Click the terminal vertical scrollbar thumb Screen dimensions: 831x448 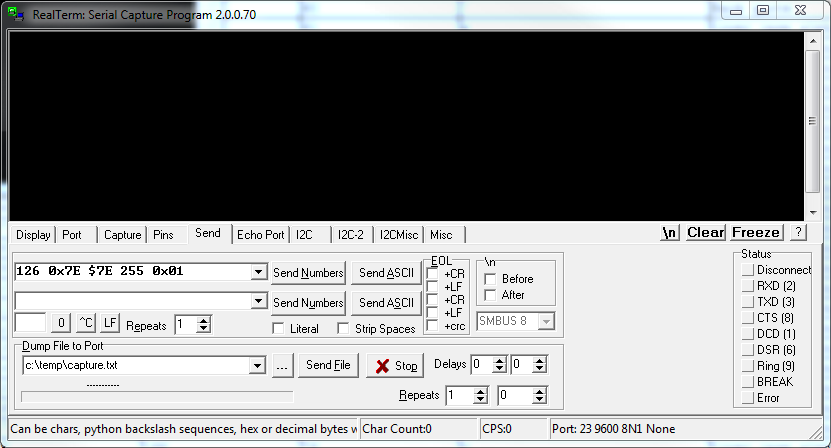tap(813, 121)
